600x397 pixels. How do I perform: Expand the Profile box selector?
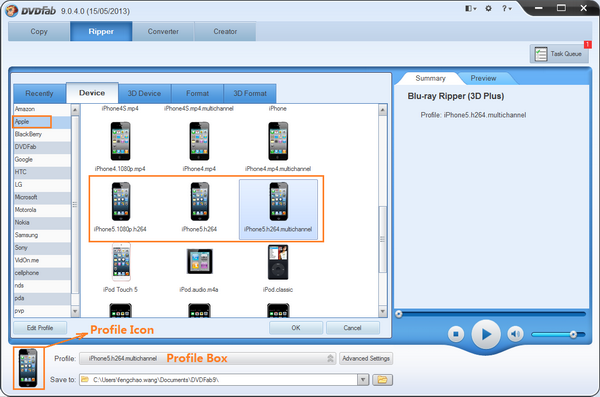(330, 359)
